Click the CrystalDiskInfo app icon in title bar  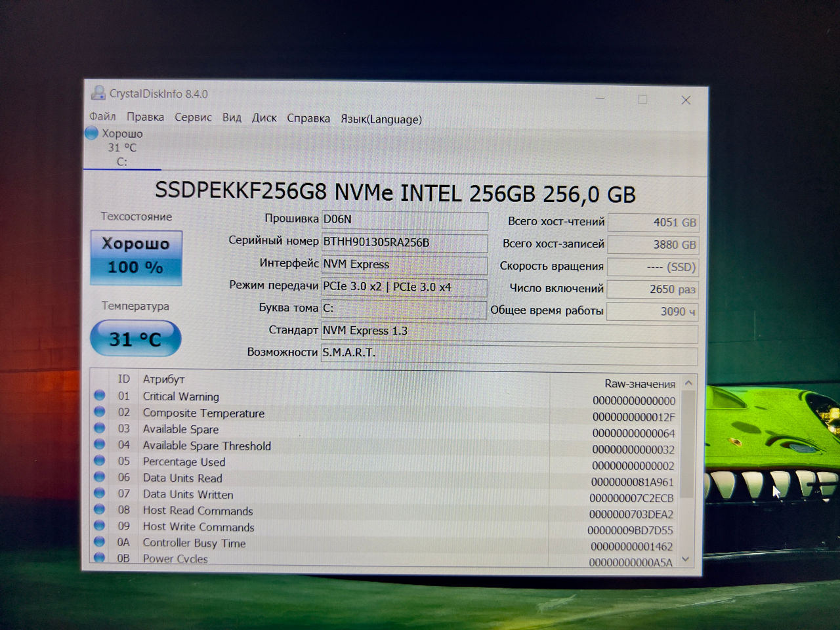pyautogui.click(x=98, y=93)
